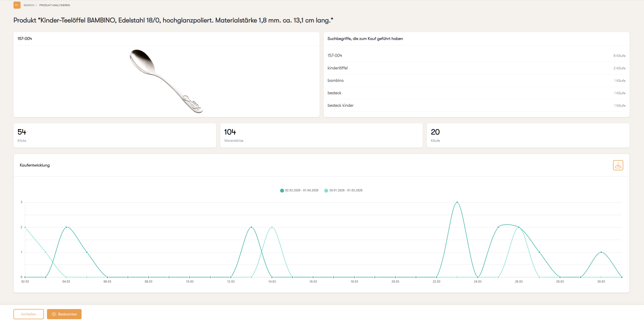This screenshot has height=321, width=644.
Task: Click the Beobachten button
Action: tap(64, 314)
